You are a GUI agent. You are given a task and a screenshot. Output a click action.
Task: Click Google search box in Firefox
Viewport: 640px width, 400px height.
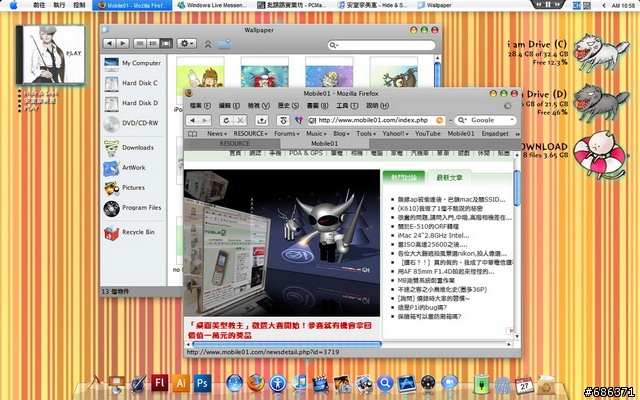pyautogui.click(x=486, y=120)
